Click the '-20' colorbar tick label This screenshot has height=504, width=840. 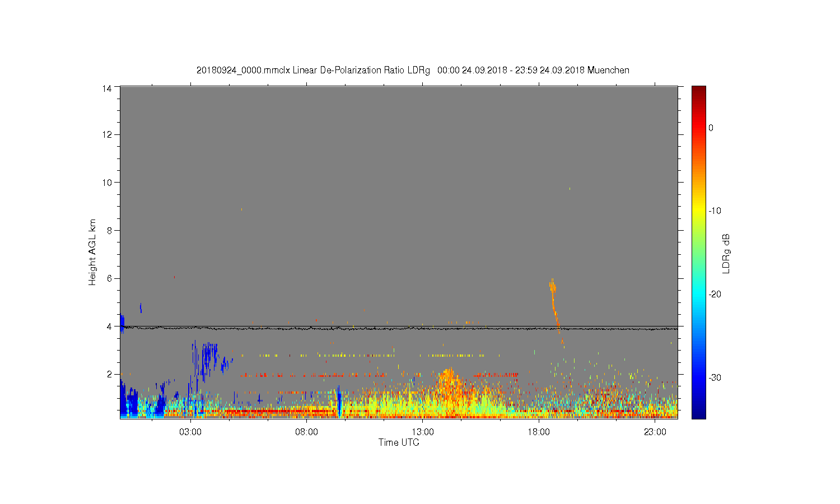(715, 295)
